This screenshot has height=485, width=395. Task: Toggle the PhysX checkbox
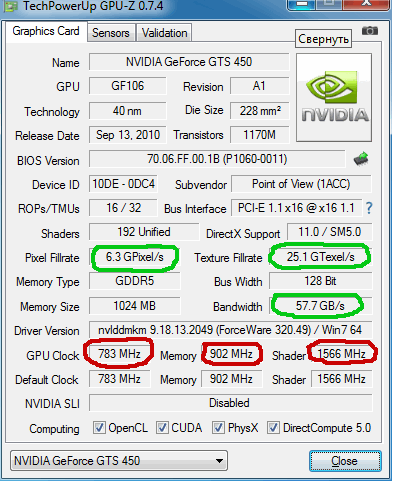point(218,427)
